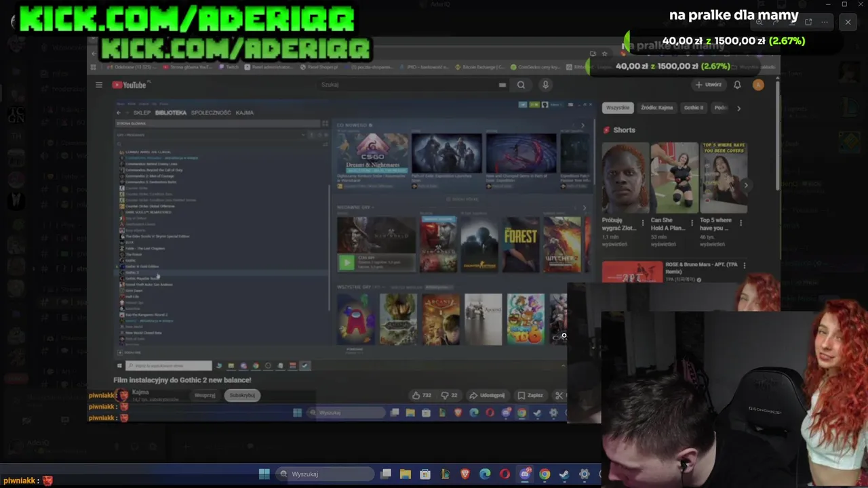Image resolution: width=868 pixels, height=488 pixels.
Task: Open Discord from the taskbar
Action: (x=524, y=474)
